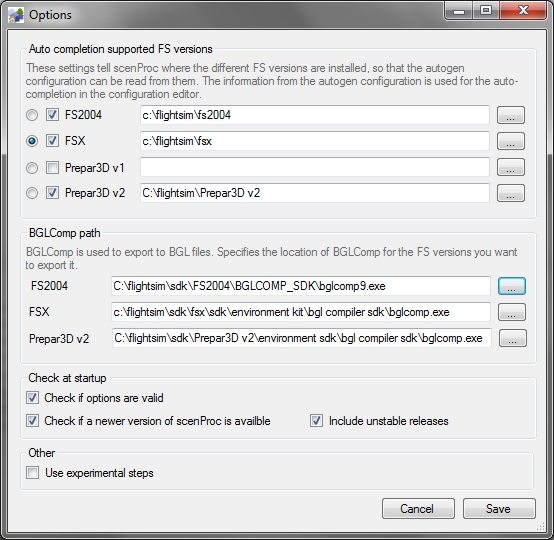Browse for the Prepar3D v2 install folder
This screenshot has height=540, width=554.
tap(511, 193)
